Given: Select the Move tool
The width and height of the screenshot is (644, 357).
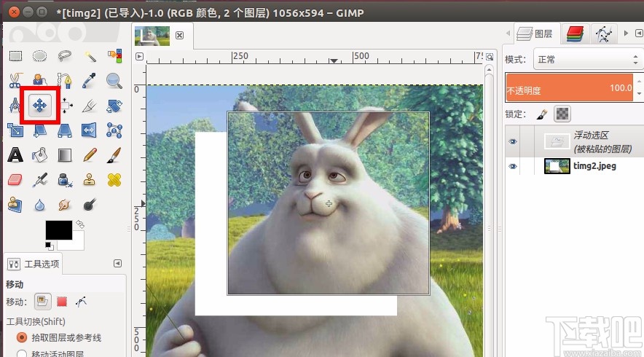Looking at the screenshot, I should (39, 106).
